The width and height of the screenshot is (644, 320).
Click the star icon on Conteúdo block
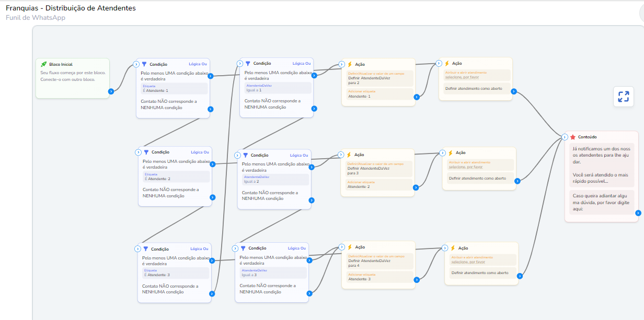click(573, 137)
